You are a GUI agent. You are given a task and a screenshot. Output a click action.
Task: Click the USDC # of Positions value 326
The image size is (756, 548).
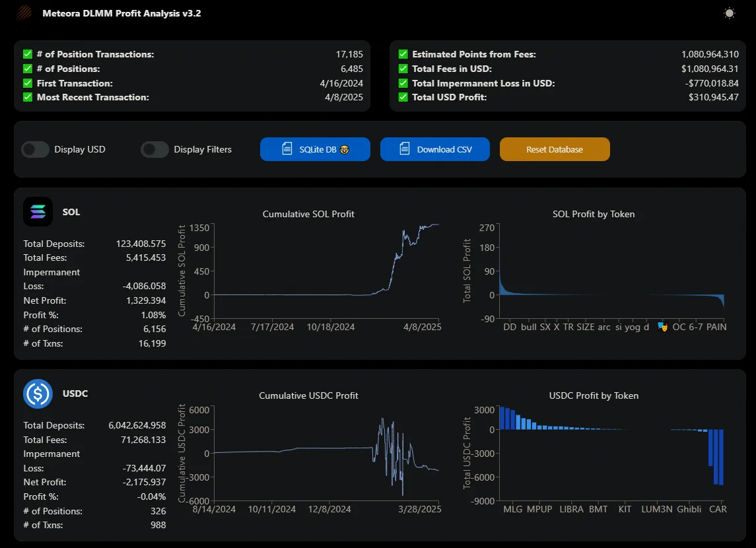pos(158,511)
